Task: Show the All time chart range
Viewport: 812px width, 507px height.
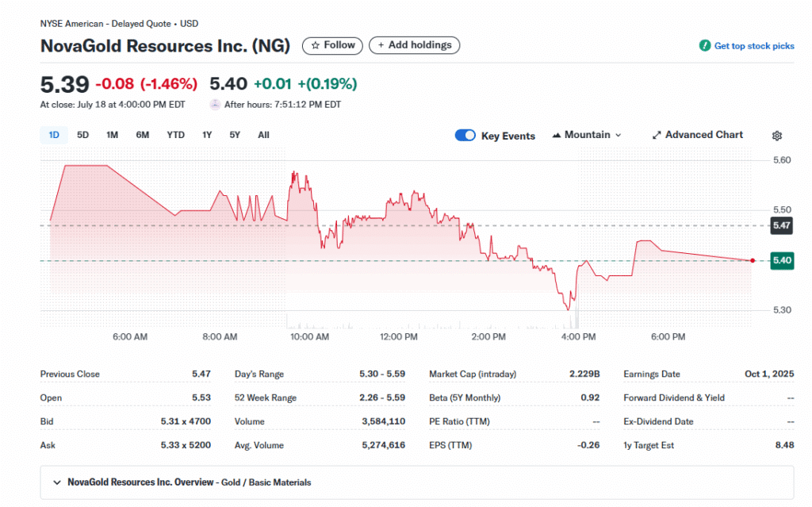Action: [263, 135]
